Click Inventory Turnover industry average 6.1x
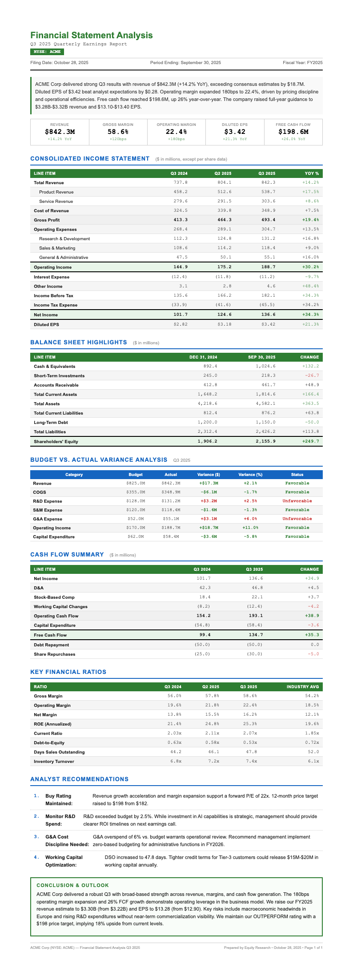 click(x=314, y=762)
